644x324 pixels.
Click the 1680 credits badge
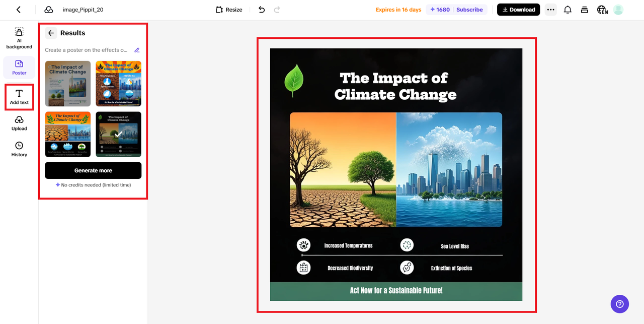[439, 9]
